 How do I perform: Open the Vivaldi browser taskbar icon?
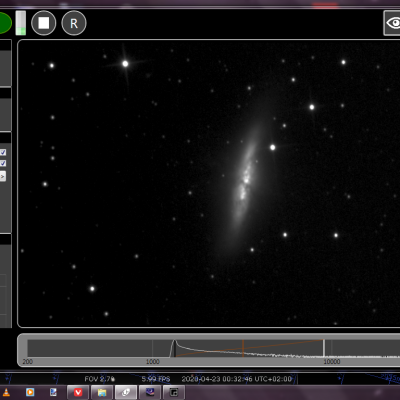coord(78,392)
